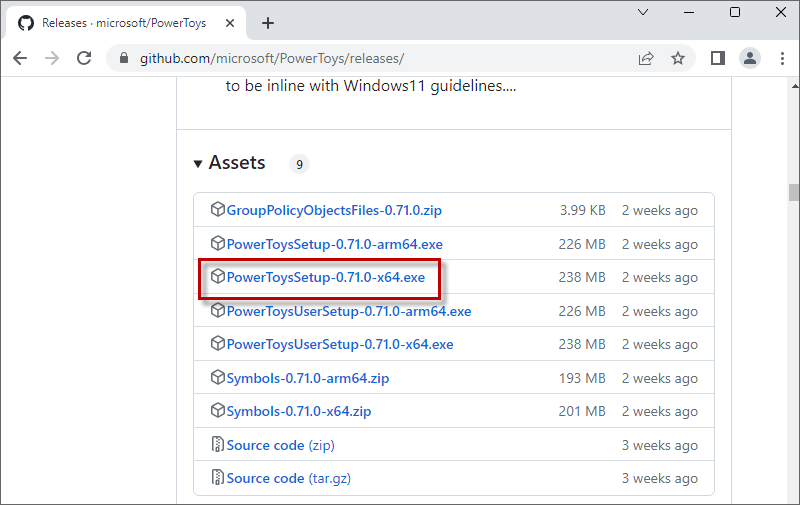Download PowerToysUserSetup-0.71.0-x64.exe
The height and width of the screenshot is (505, 800).
tap(340, 344)
